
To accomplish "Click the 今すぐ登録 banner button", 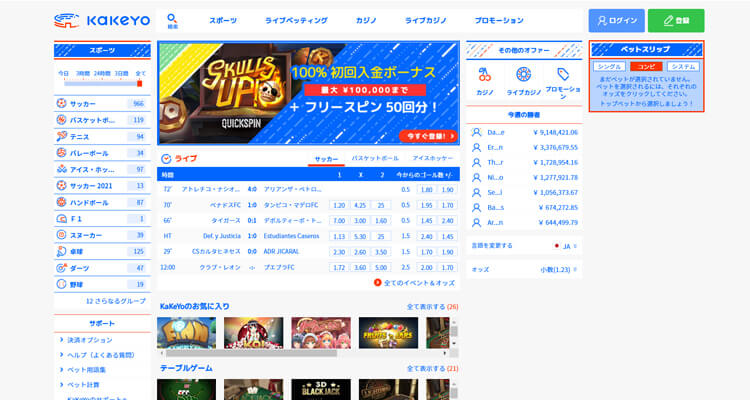I will 428,136.
